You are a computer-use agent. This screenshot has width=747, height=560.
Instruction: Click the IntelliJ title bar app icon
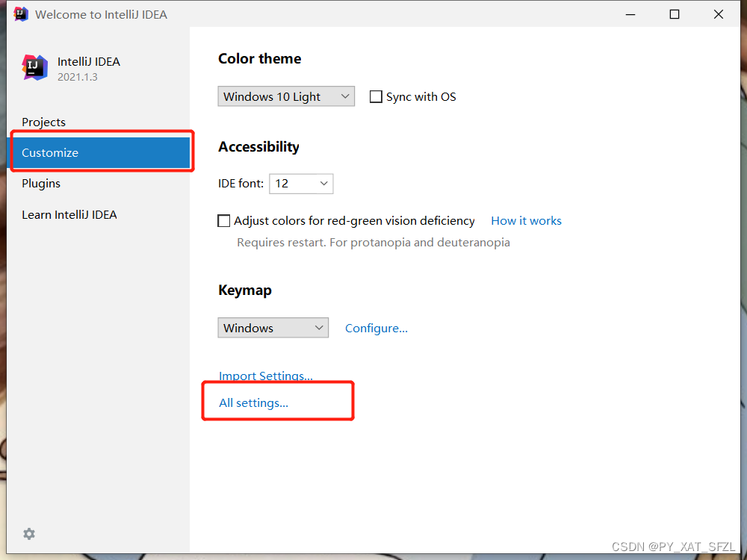[x=21, y=14]
